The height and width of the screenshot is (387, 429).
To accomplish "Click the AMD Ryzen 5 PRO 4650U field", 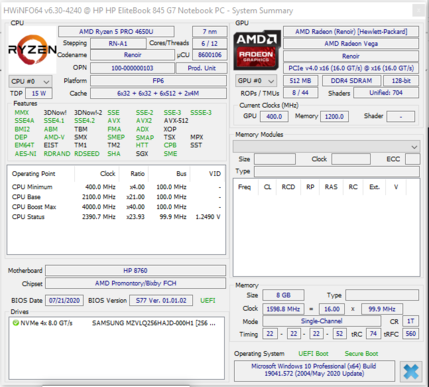I will (116, 32).
